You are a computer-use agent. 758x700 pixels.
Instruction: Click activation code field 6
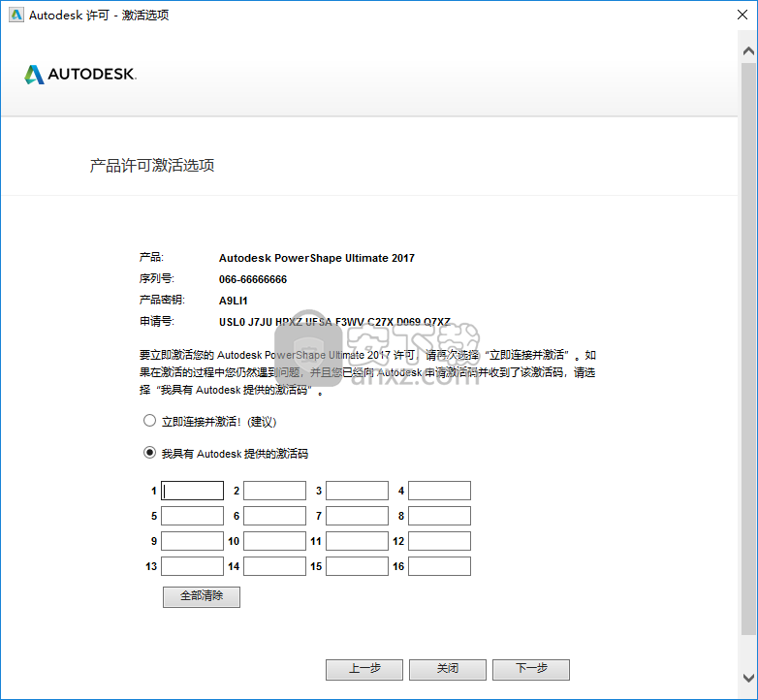(274, 516)
